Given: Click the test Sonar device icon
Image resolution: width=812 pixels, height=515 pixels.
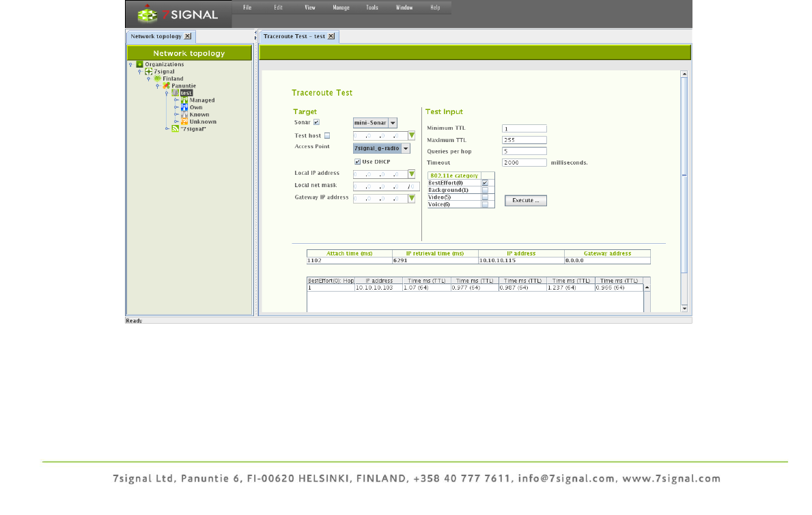Looking at the screenshot, I should [x=175, y=93].
